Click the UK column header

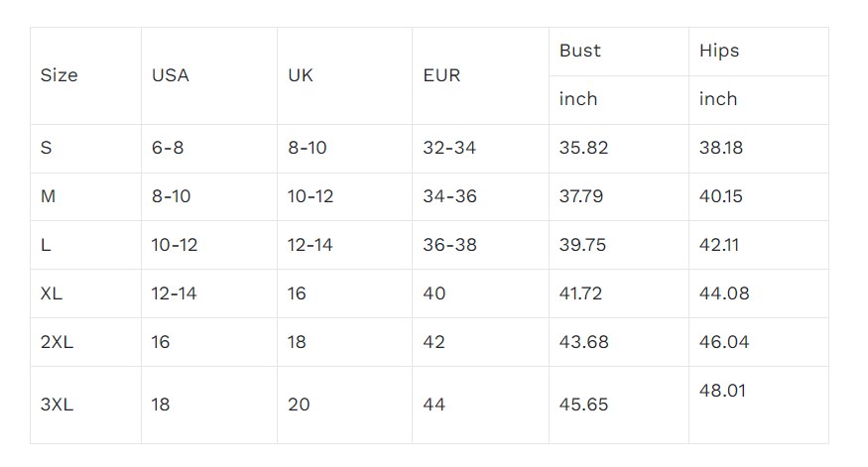[301, 75]
